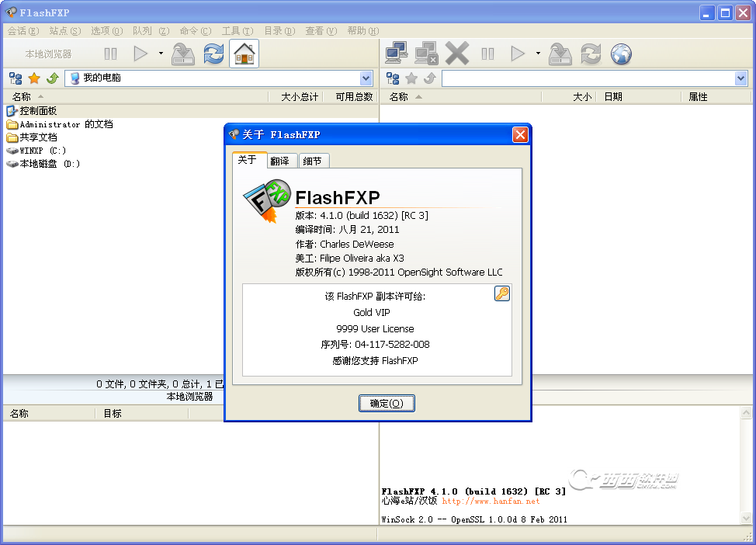Image resolution: width=756 pixels, height=545 pixels.
Task: Open the 会话 menu
Action: coord(23,31)
